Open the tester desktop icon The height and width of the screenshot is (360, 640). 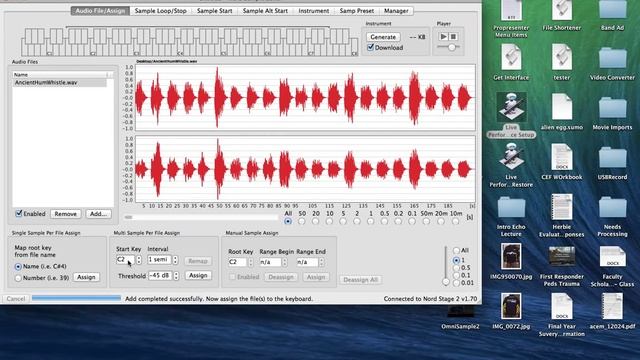coord(562,61)
